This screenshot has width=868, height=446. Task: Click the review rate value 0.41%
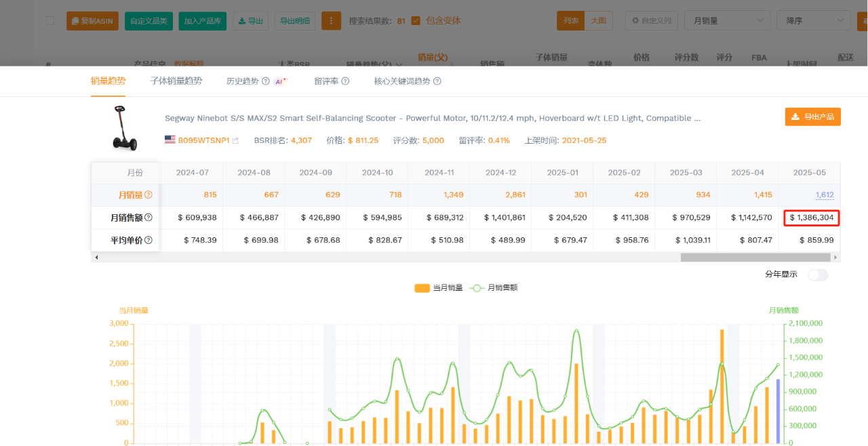click(x=500, y=140)
